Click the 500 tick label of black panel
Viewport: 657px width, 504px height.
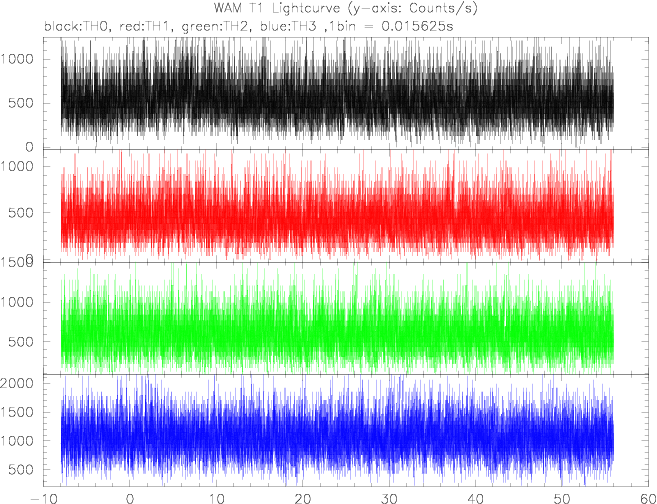21,103
